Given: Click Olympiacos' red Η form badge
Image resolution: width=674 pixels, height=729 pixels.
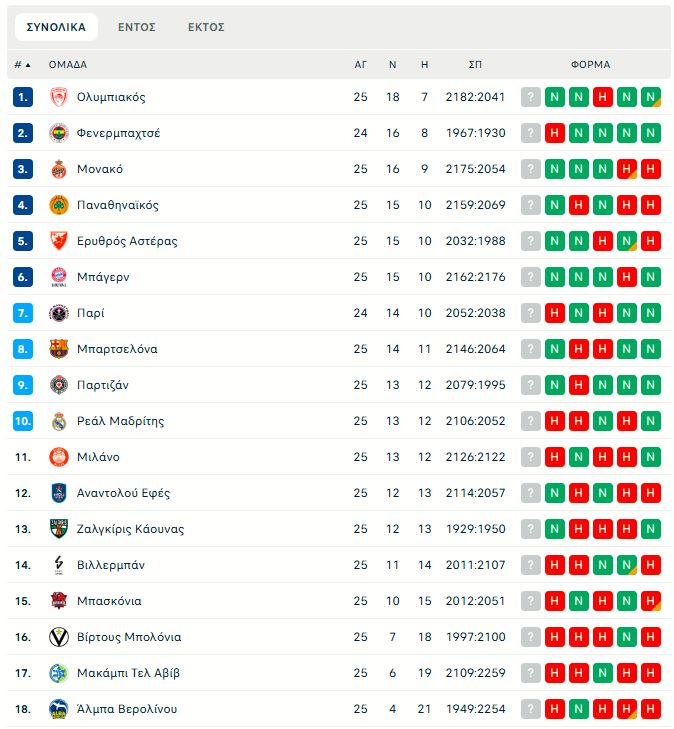Looking at the screenshot, I should pos(603,97).
